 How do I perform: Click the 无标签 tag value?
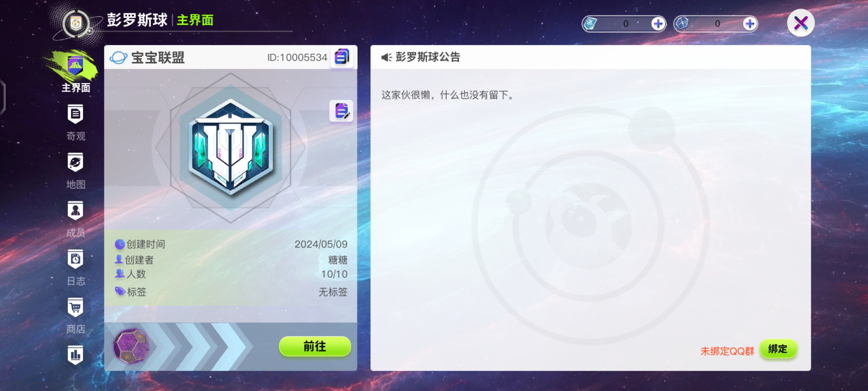333,292
